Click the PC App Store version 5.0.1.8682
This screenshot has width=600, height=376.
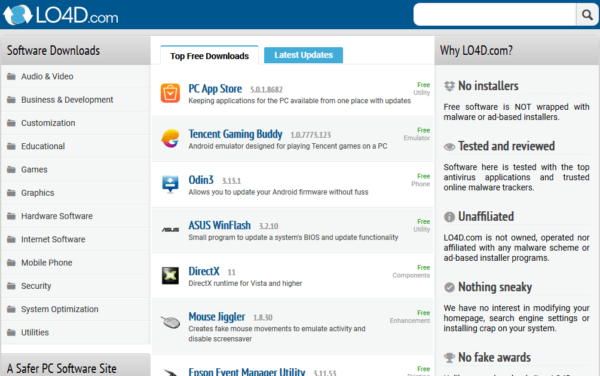tap(266, 90)
